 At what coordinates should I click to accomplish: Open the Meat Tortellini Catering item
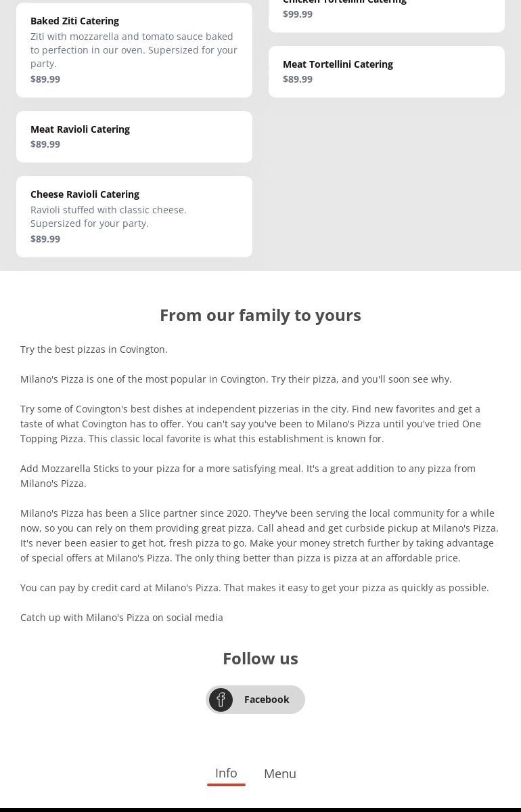coord(338,64)
